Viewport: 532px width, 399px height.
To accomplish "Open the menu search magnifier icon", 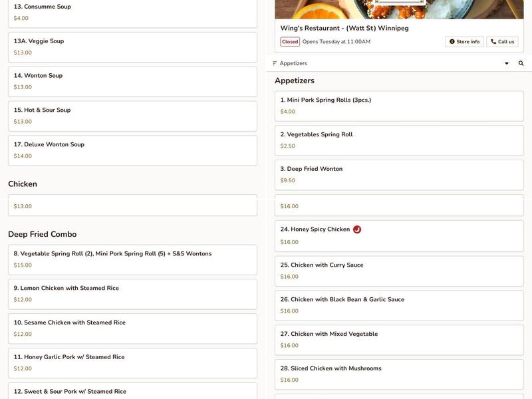I will (521, 63).
